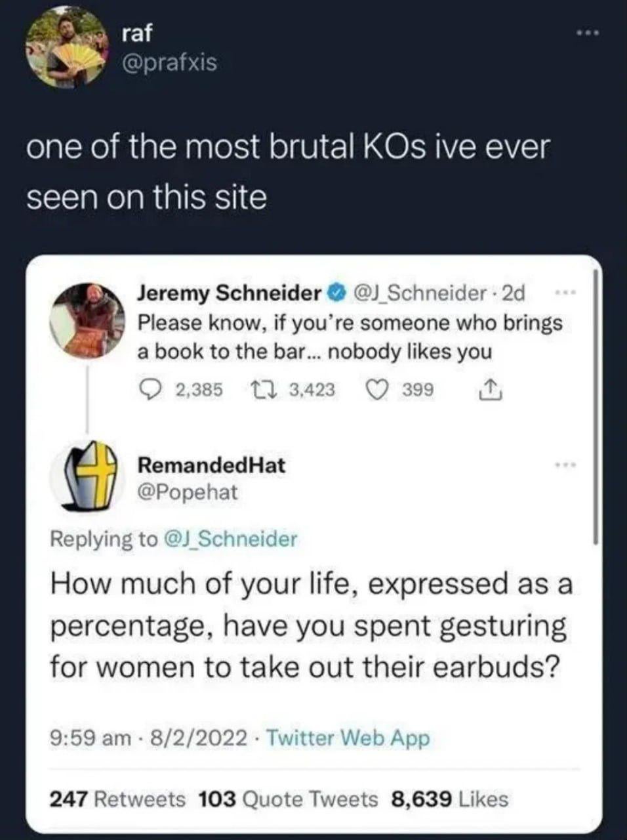Click the embedded screenshot's scrollbar
Image resolution: width=627 pixels, height=840 pixels.
click(x=596, y=407)
